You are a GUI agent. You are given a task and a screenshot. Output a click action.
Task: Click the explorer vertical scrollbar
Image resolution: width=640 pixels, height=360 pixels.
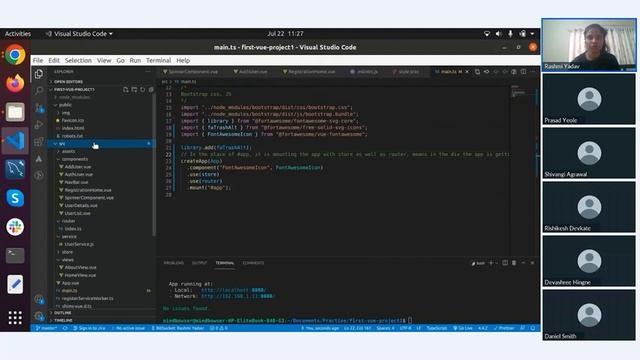coord(154,165)
